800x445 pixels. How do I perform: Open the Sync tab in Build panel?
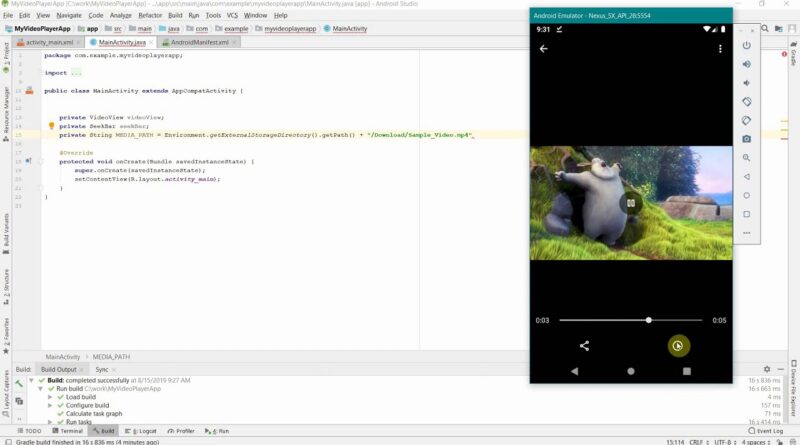pyautogui.click(x=102, y=369)
